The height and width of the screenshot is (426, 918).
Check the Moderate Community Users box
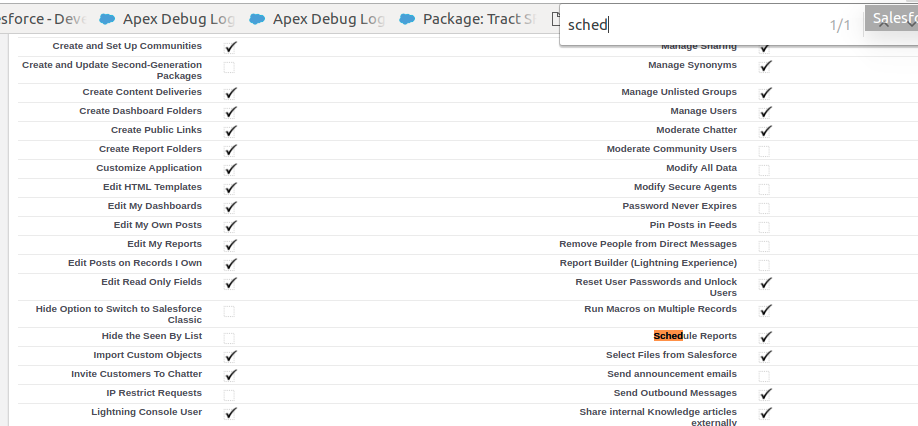tap(764, 151)
